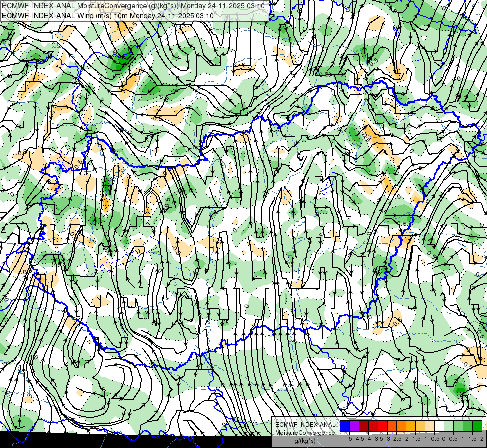Click the -4.5 value on the legend scale
This screenshot has width=487, height=448.
(360, 439)
